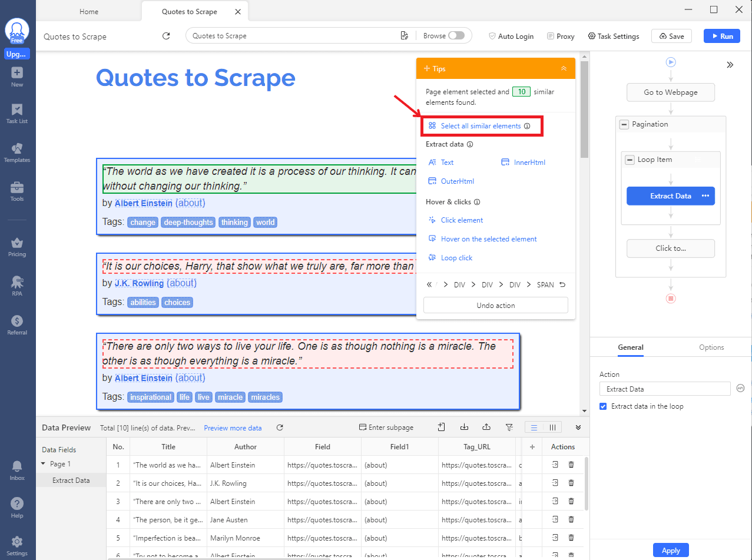The image size is (752, 560).
Task: Open the Task List sidebar icon
Action: [x=17, y=113]
